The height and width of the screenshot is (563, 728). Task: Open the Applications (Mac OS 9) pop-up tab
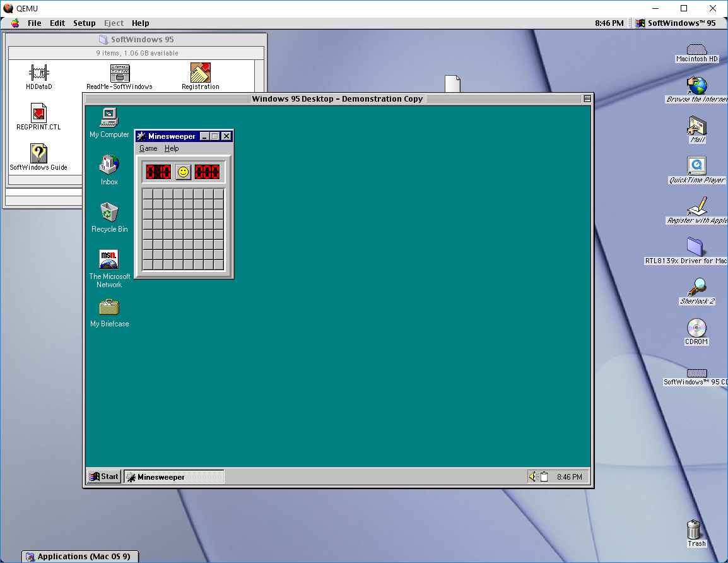80,557
